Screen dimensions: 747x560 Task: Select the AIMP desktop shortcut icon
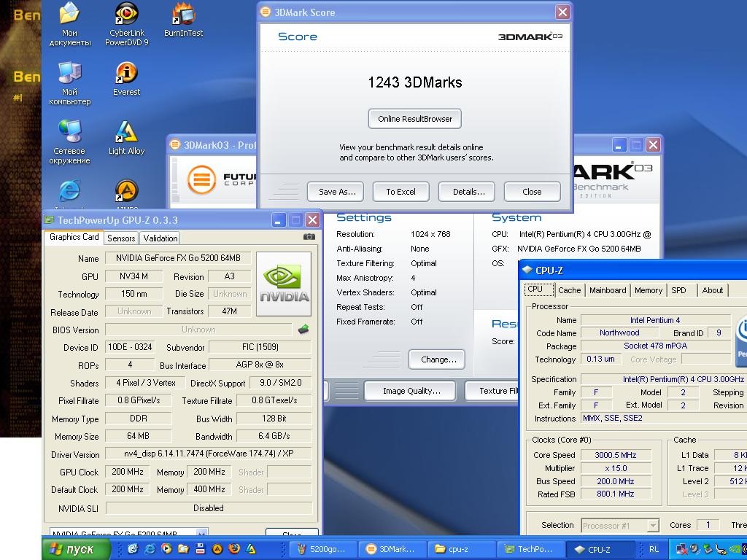click(x=127, y=192)
